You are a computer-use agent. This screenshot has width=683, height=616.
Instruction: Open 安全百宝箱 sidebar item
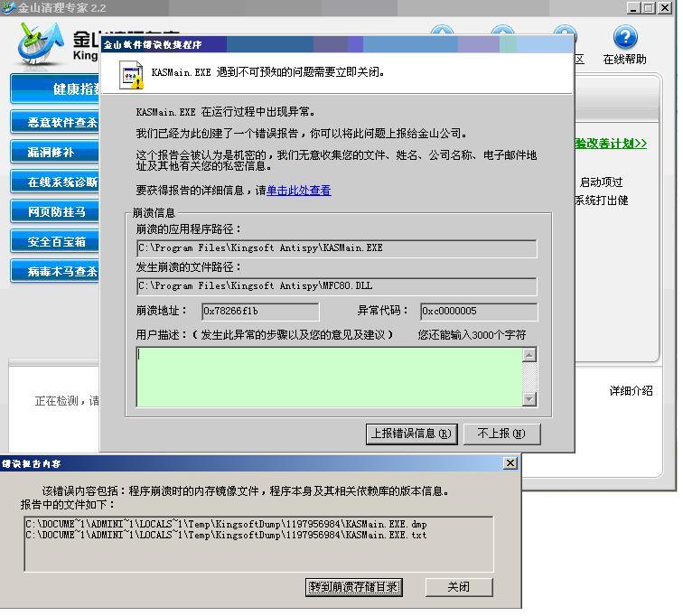(56, 241)
